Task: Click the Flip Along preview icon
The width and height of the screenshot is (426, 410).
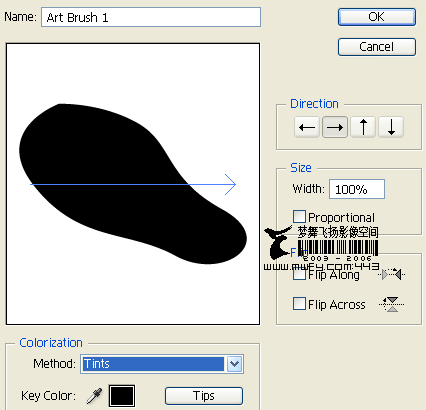Action: click(x=391, y=274)
